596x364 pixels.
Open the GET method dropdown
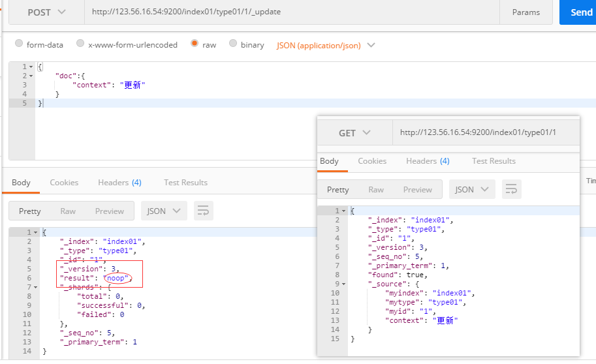point(354,133)
